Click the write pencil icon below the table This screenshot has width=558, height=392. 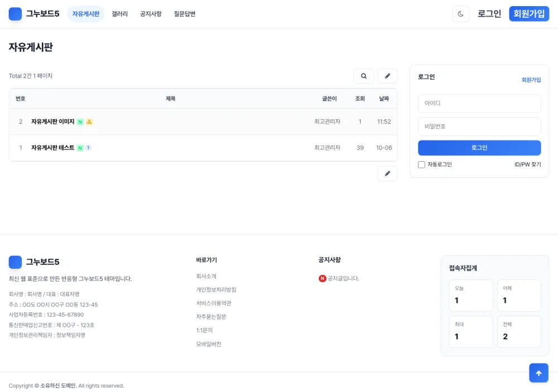tap(388, 173)
